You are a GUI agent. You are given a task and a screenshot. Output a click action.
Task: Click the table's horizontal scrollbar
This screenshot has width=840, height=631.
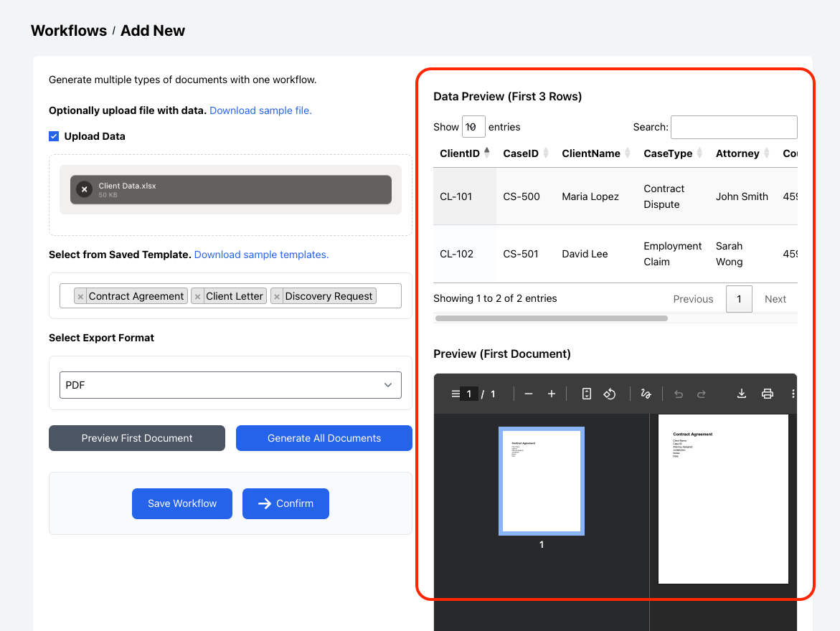(551, 318)
